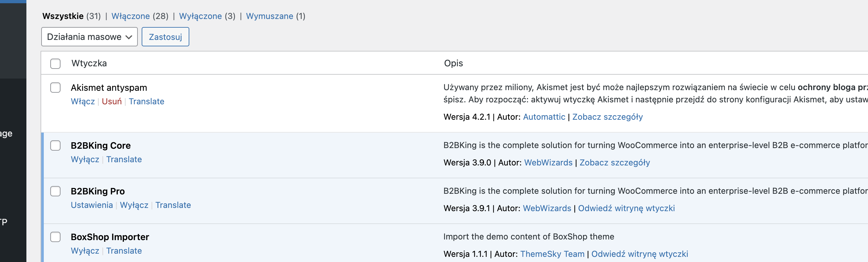
Task: Open WebWizards author link for B2BKing Pro
Action: point(547,209)
